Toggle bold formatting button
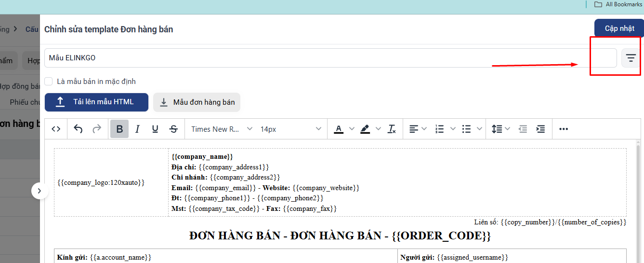The height and width of the screenshot is (263, 644). pos(119,129)
